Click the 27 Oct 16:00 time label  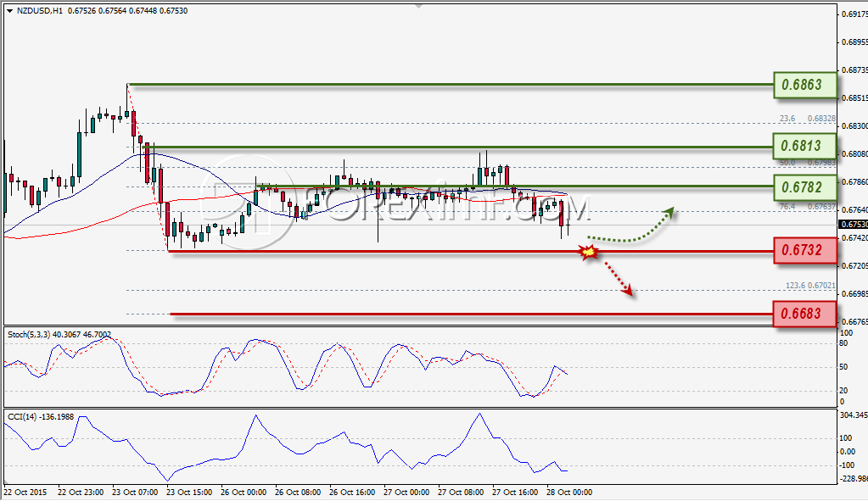(514, 493)
